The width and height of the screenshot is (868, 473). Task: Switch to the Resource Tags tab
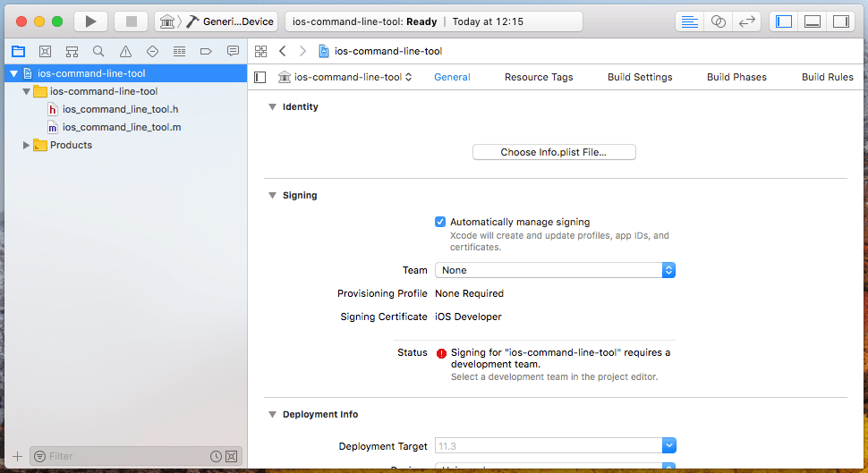[539, 77]
